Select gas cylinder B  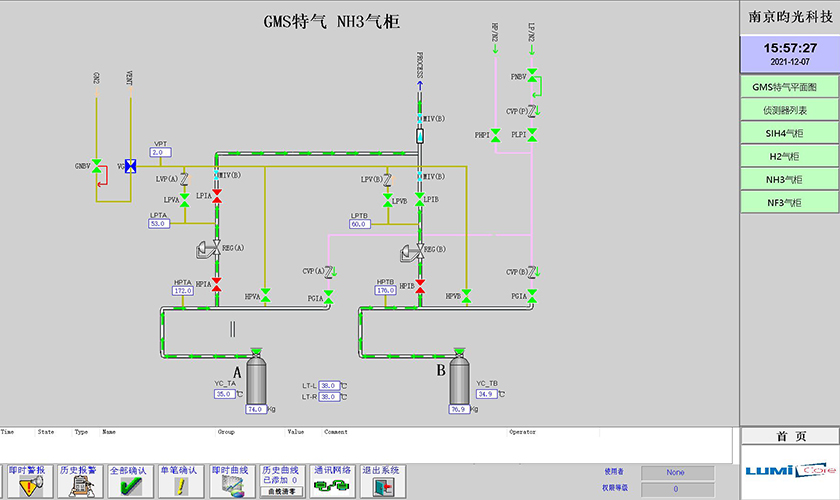pos(459,378)
